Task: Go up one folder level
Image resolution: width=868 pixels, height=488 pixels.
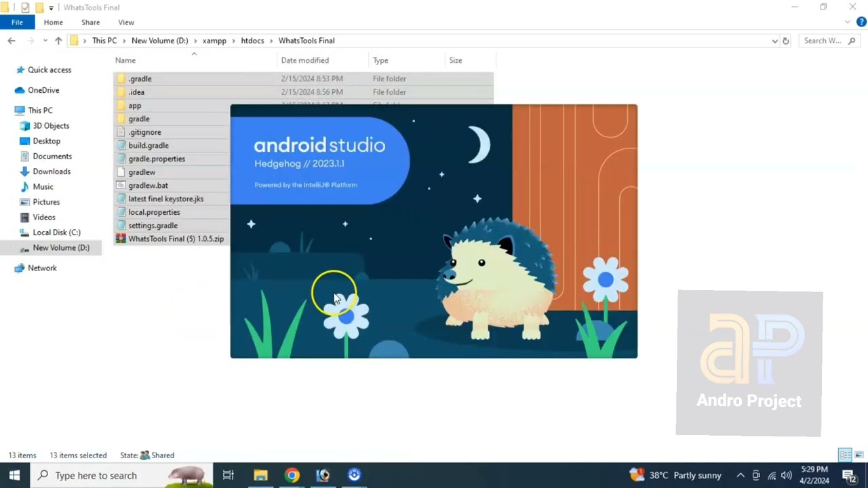Action: pyautogui.click(x=58, y=41)
